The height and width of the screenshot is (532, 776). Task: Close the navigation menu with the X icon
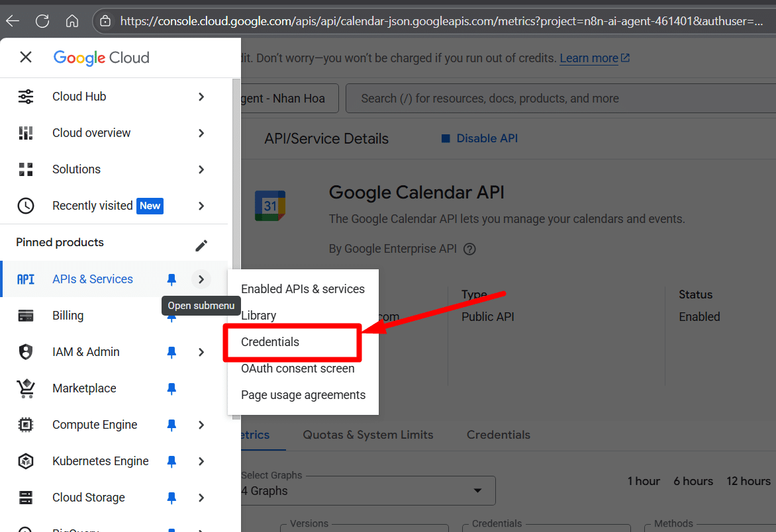point(26,58)
